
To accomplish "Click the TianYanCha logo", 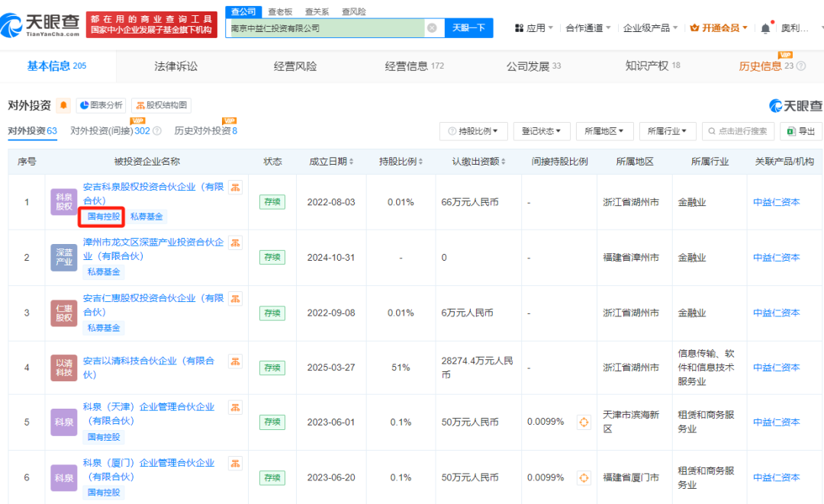I will [40, 24].
